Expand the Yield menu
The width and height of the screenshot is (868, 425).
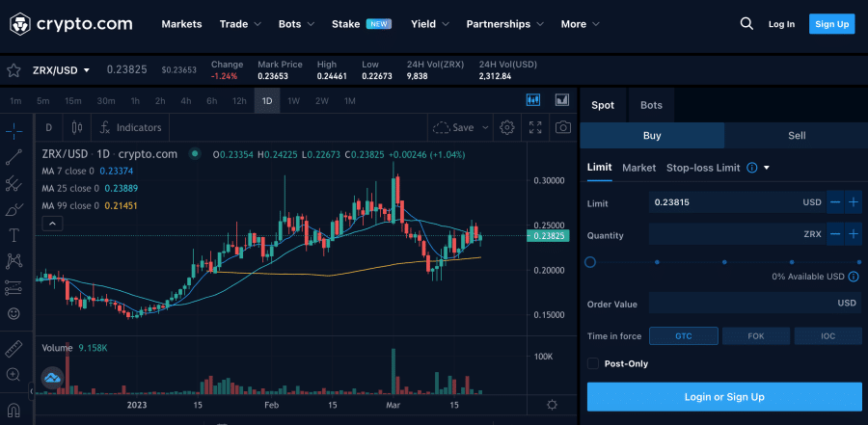[429, 24]
